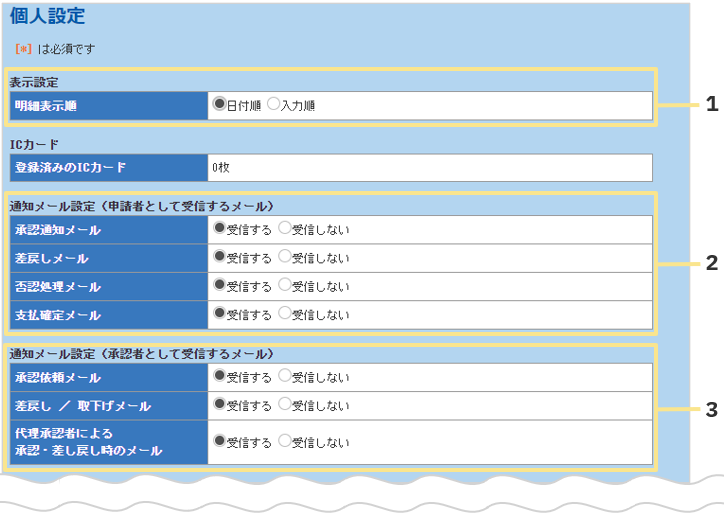The image size is (724, 516).
Task: Set 承認依頼メール to 受信する
Action: tap(219, 376)
